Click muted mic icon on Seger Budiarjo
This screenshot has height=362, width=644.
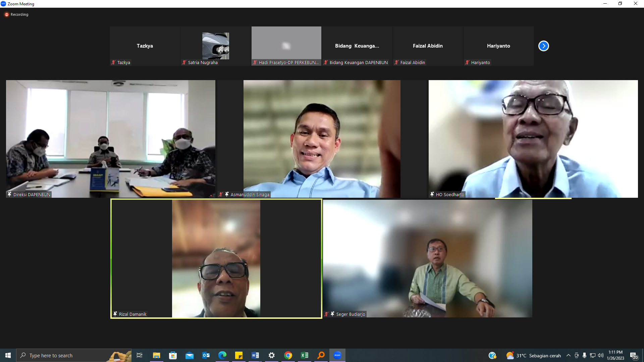pos(326,314)
